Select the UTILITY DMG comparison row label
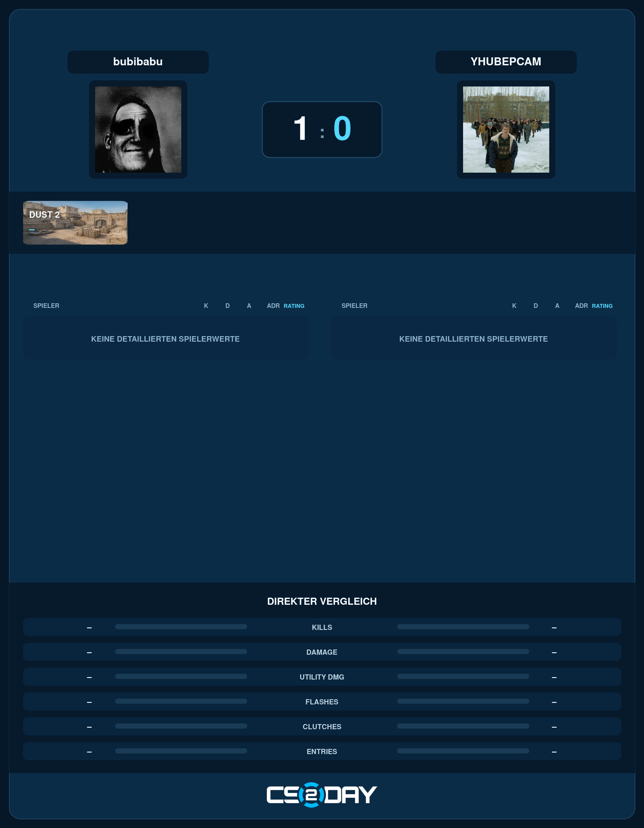 tap(322, 677)
